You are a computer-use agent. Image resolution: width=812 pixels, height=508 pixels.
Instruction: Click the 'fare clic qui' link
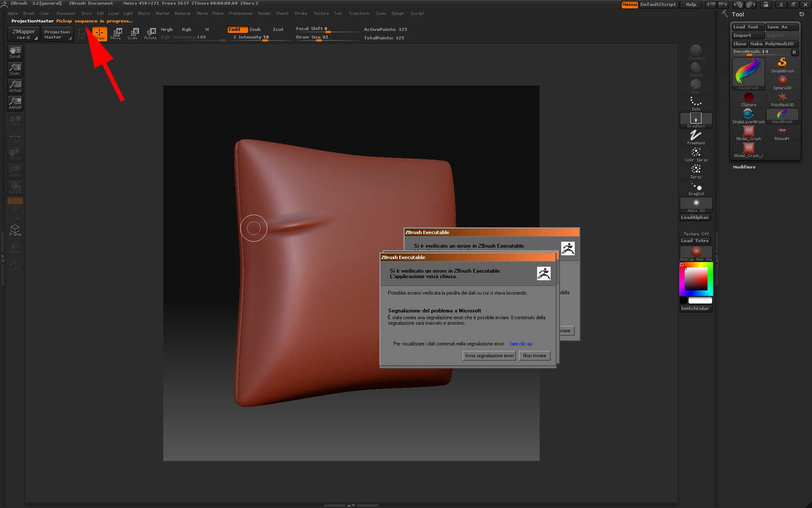coord(521,344)
